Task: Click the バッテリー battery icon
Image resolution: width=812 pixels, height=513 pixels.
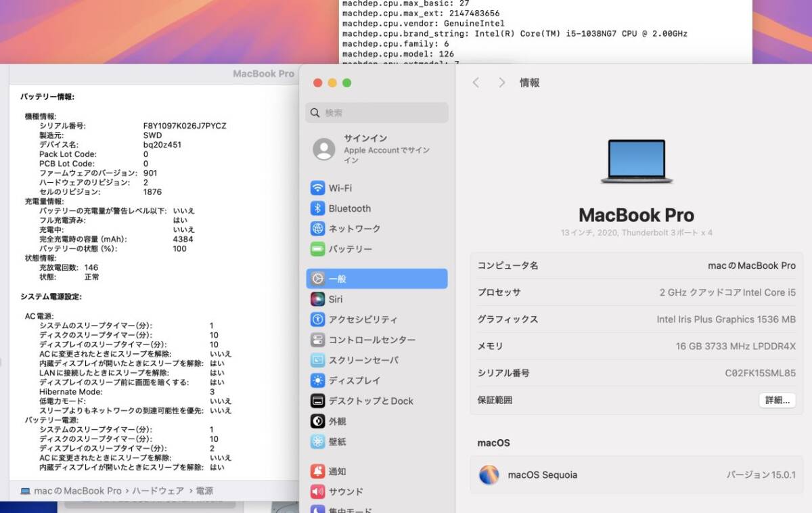Action: (x=317, y=249)
